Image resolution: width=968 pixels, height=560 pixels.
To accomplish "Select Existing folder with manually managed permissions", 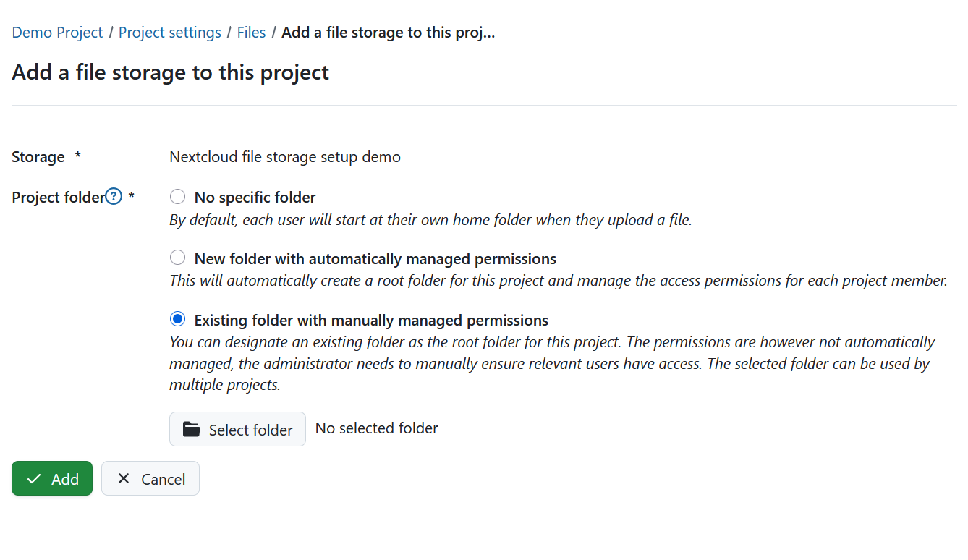I will (177, 318).
